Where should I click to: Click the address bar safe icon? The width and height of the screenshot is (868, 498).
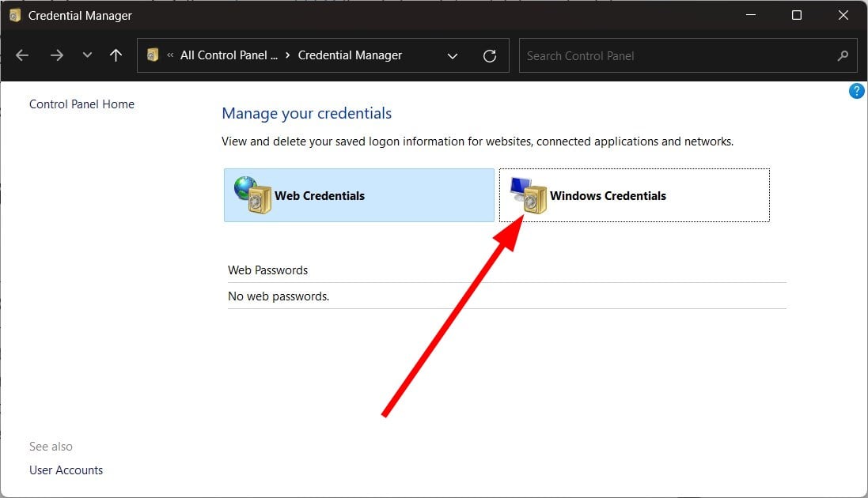click(x=154, y=55)
